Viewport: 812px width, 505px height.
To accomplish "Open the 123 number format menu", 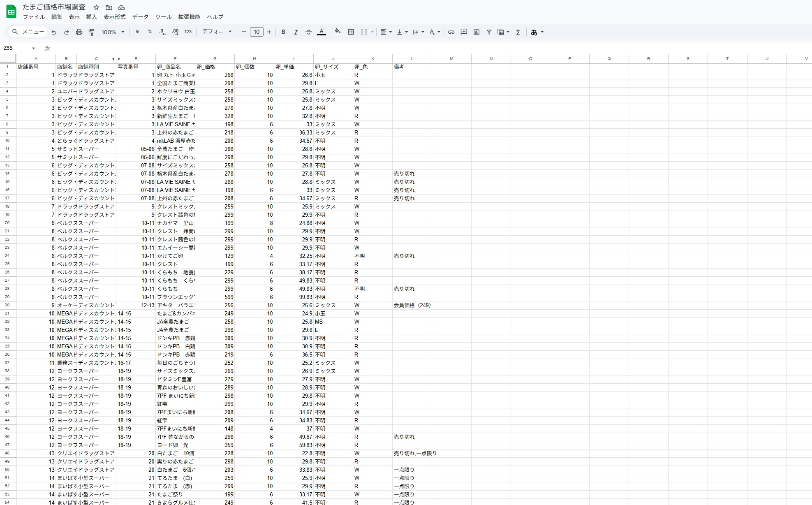I will [x=188, y=32].
